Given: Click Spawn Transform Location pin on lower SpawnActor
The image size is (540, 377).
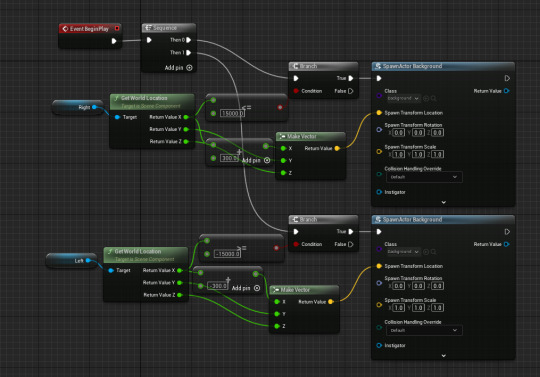Looking at the screenshot, I should point(379,266).
